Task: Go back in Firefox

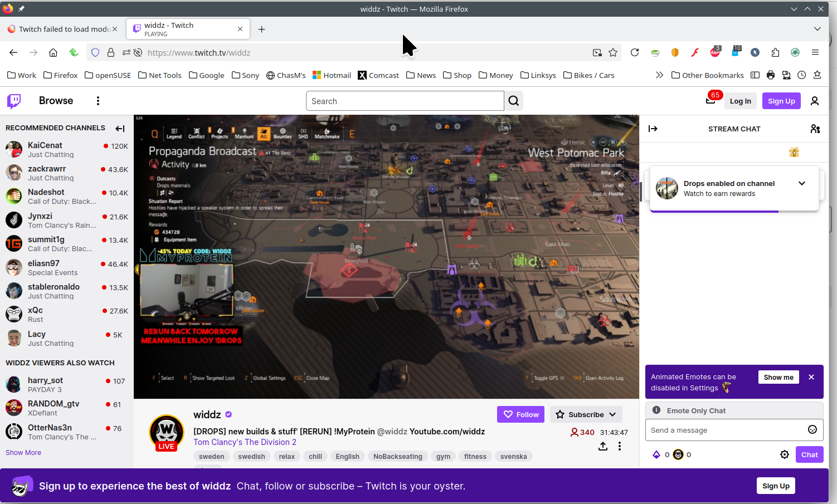Action: (x=13, y=52)
